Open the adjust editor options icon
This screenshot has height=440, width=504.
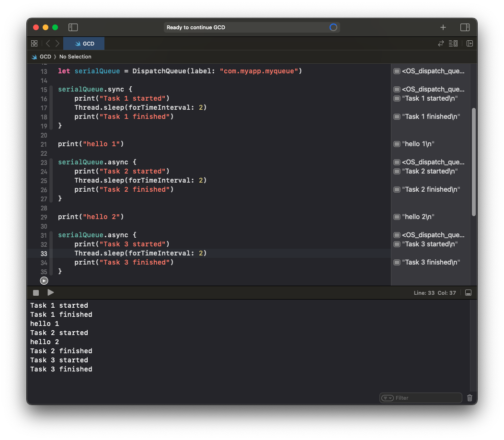coord(453,44)
